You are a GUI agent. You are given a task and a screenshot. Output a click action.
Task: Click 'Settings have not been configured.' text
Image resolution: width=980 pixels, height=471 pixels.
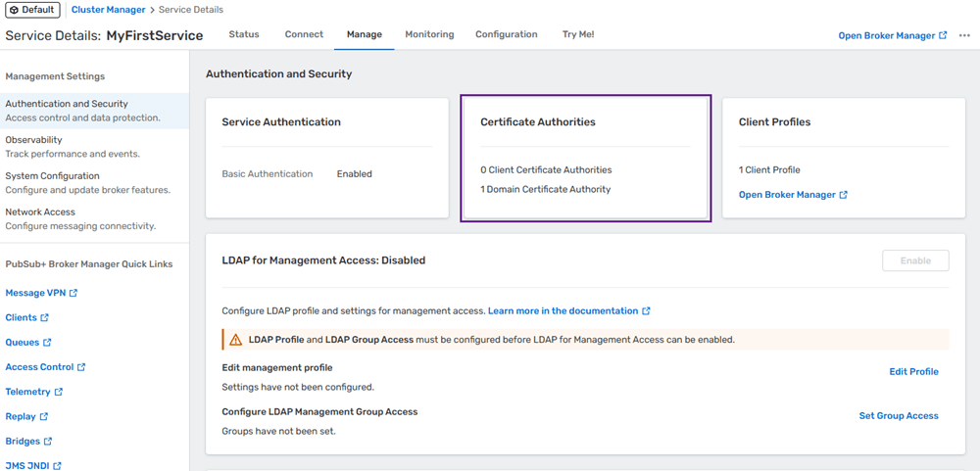pyautogui.click(x=298, y=388)
